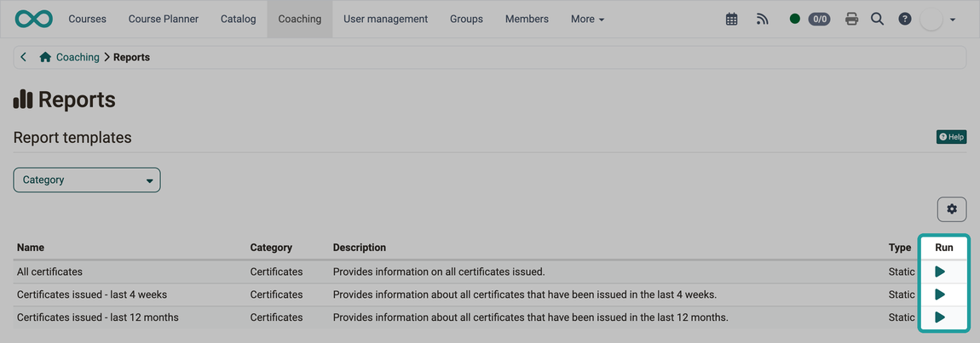
Task: Open the Course Planner tab
Action: tap(164, 19)
